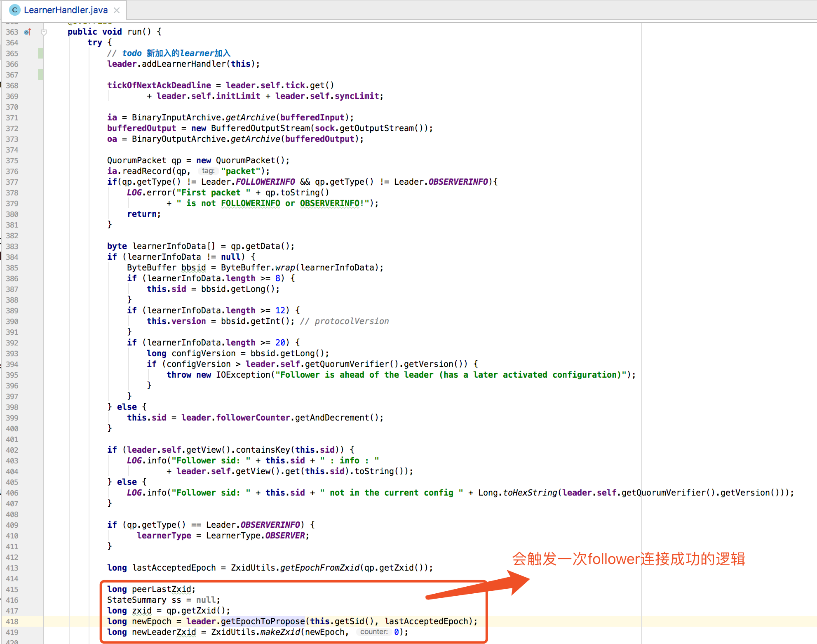This screenshot has height=644, width=817.
Task: Click the containsKey call on line 402
Action: (x=263, y=450)
